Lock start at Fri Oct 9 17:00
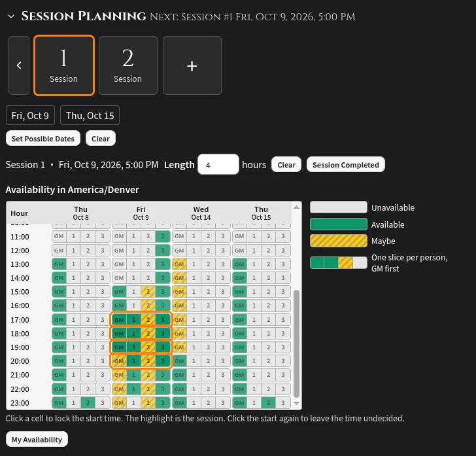The height and width of the screenshot is (456, 476). click(x=141, y=320)
